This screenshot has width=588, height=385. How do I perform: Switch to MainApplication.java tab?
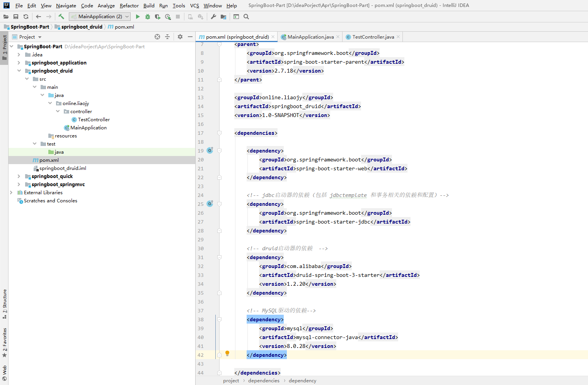point(310,37)
